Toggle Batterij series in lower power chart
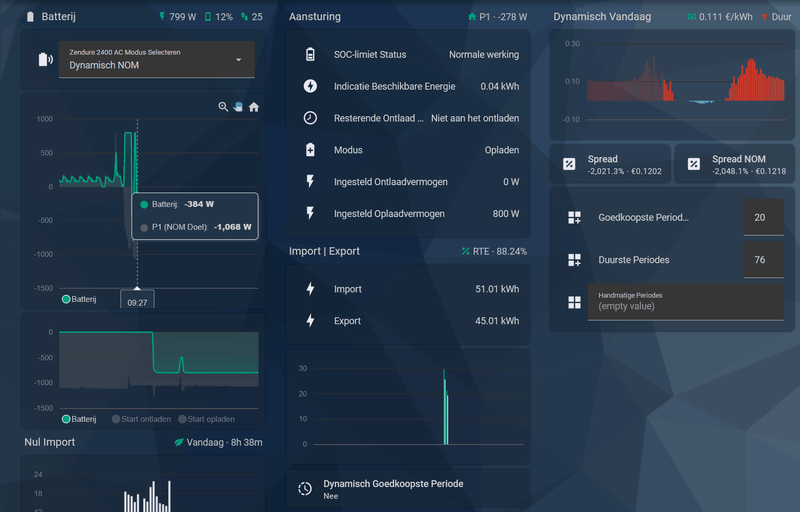 pyautogui.click(x=79, y=419)
